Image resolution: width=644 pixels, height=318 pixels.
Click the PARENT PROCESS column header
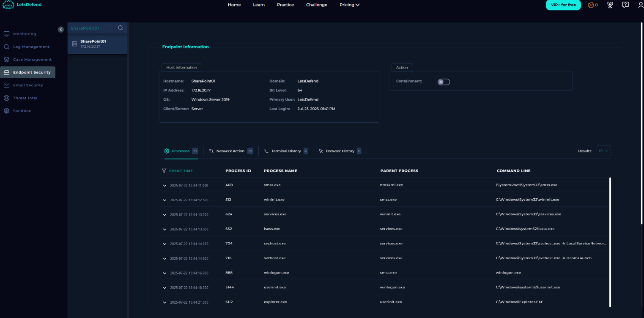click(399, 171)
